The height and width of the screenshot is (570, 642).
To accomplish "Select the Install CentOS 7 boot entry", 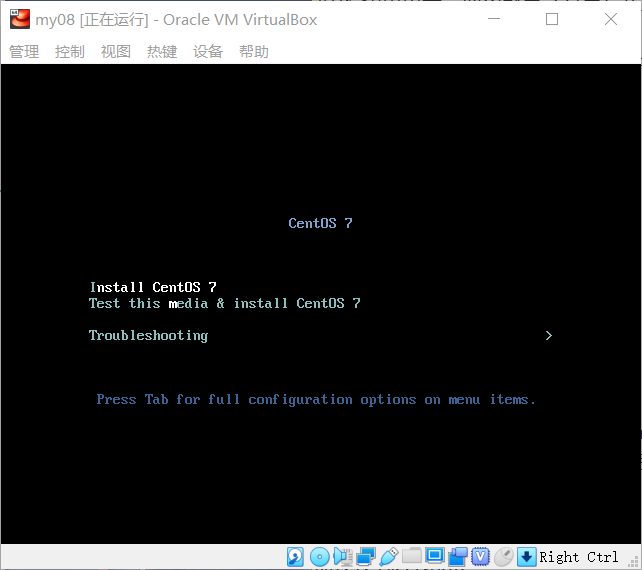I will 153,287.
